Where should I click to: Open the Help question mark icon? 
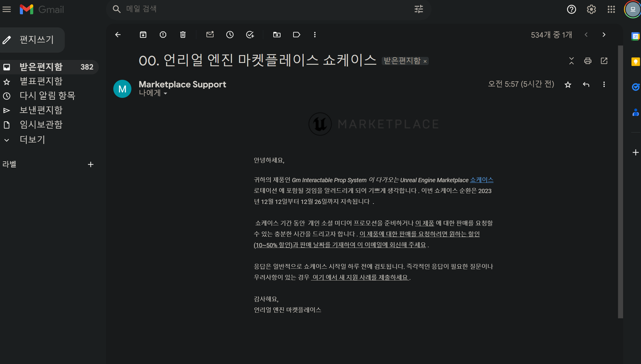pos(571,9)
